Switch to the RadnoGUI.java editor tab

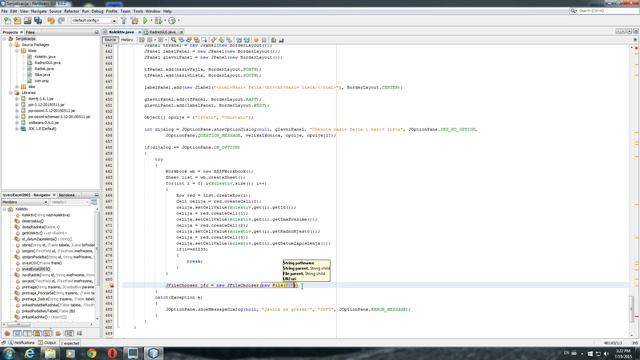162,32
